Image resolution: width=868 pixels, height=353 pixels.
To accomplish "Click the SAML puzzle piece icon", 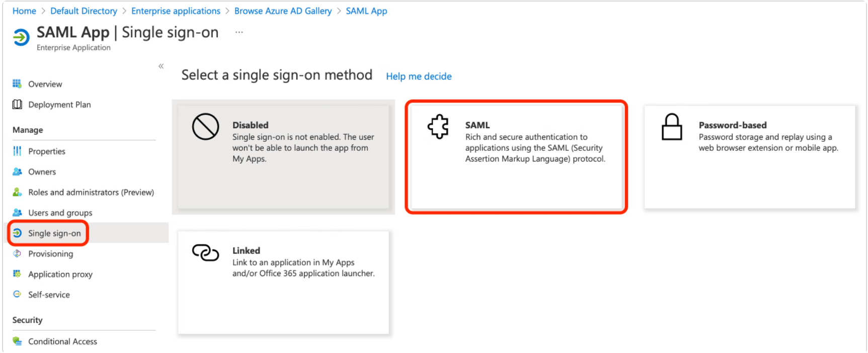I will pyautogui.click(x=438, y=127).
